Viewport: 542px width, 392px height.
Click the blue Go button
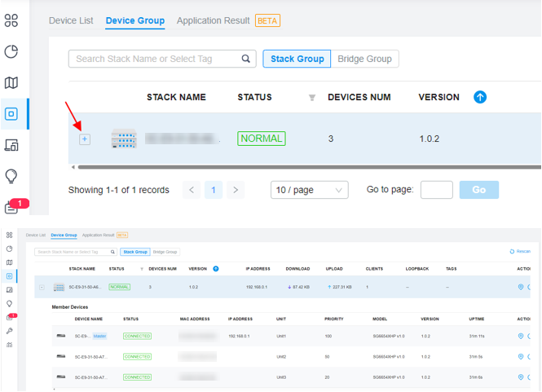click(478, 190)
